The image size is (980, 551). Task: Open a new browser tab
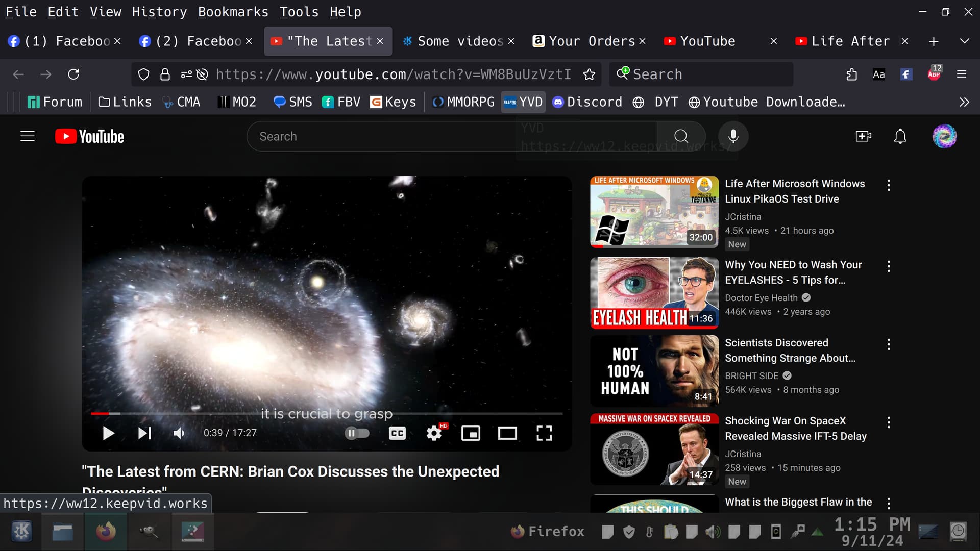click(x=934, y=41)
